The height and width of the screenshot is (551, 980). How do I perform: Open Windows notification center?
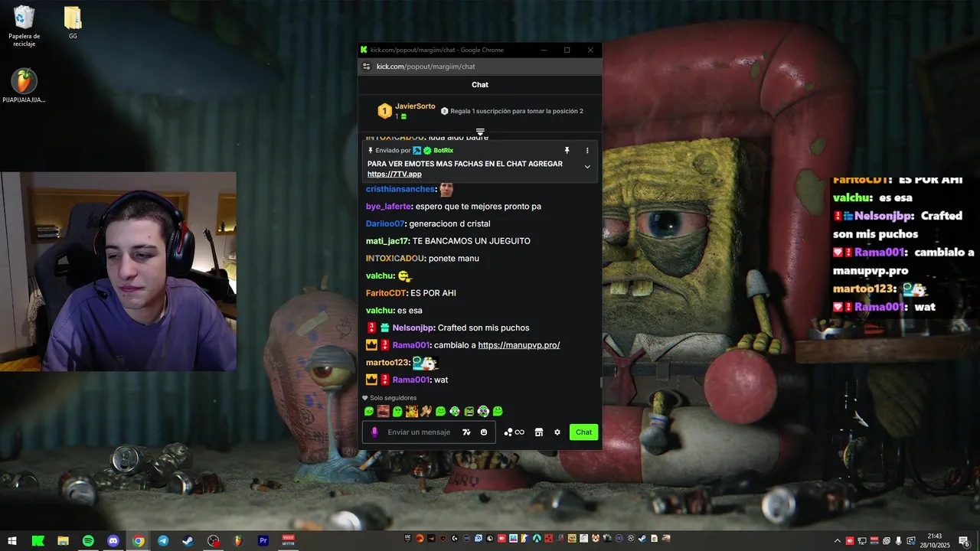tap(963, 541)
